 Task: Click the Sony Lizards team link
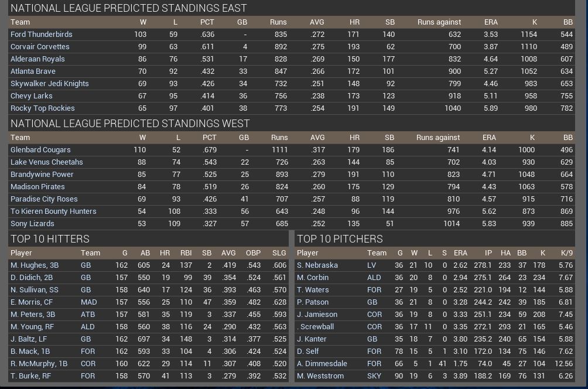tap(32, 223)
